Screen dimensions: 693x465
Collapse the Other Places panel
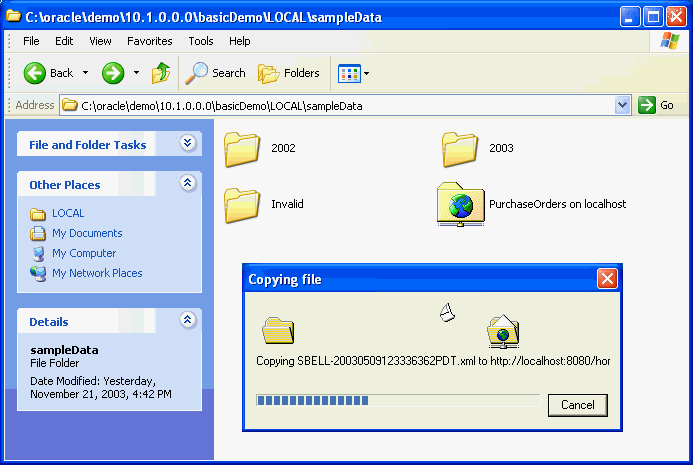click(x=187, y=184)
